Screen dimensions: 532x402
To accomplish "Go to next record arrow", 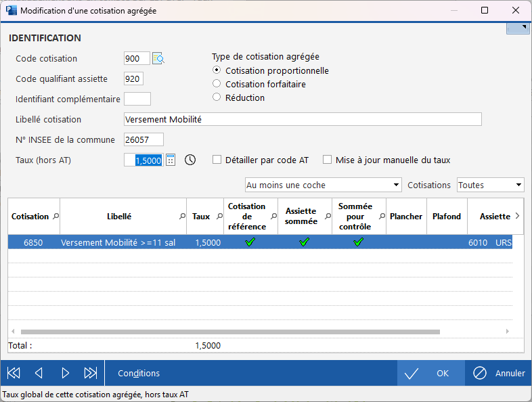I will click(65, 373).
